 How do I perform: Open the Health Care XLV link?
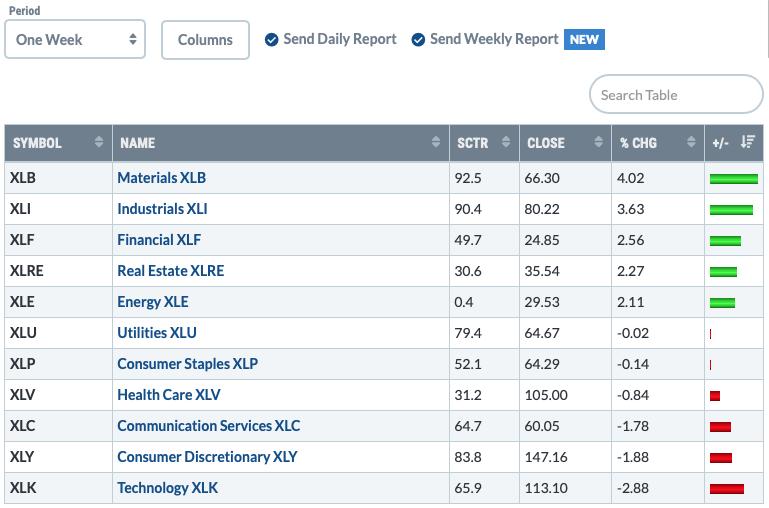tap(169, 395)
